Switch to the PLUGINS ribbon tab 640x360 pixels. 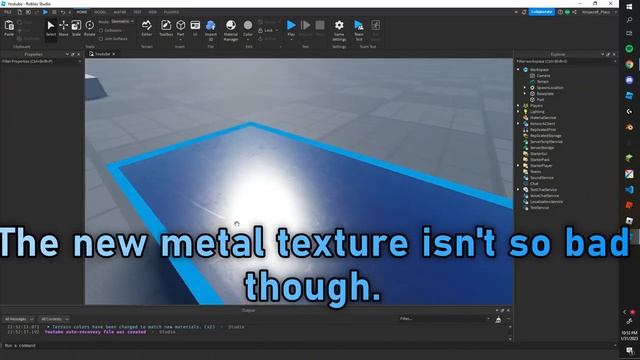pos(171,12)
